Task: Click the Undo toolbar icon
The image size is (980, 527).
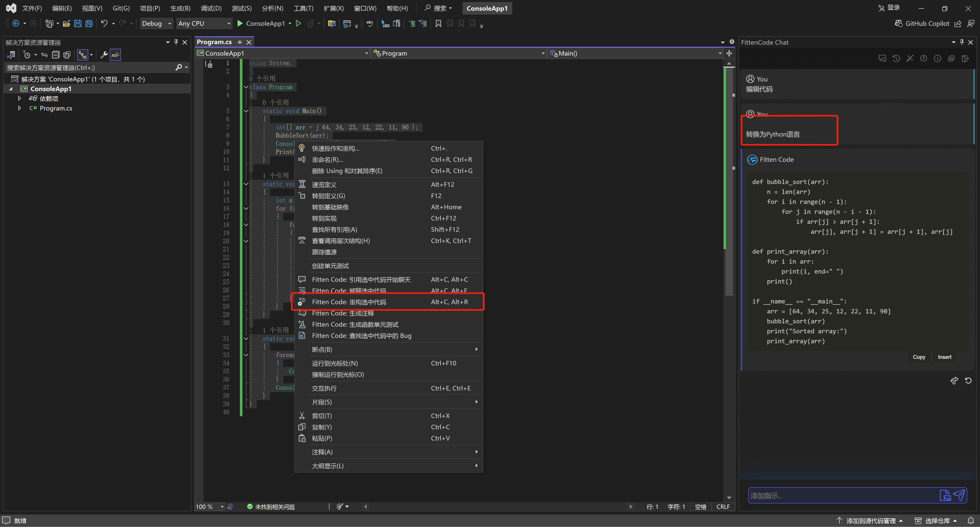Action: coord(104,23)
